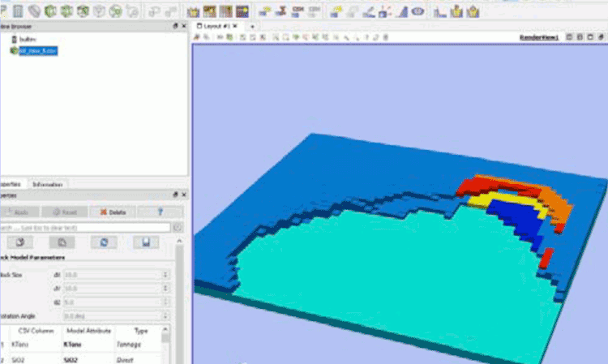Add a new layout tab with plus
The height and width of the screenshot is (364, 608).
pos(251,26)
